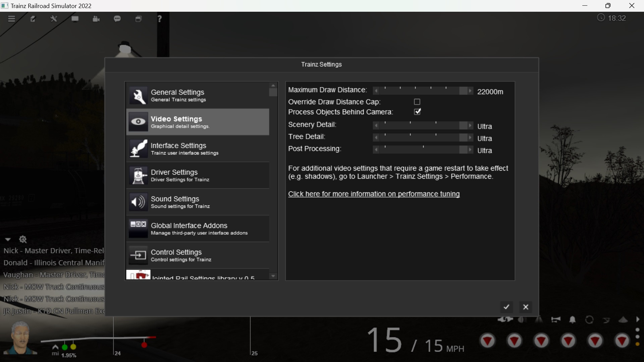Click the Video Settings eye icon
644x362 pixels.
138,122
